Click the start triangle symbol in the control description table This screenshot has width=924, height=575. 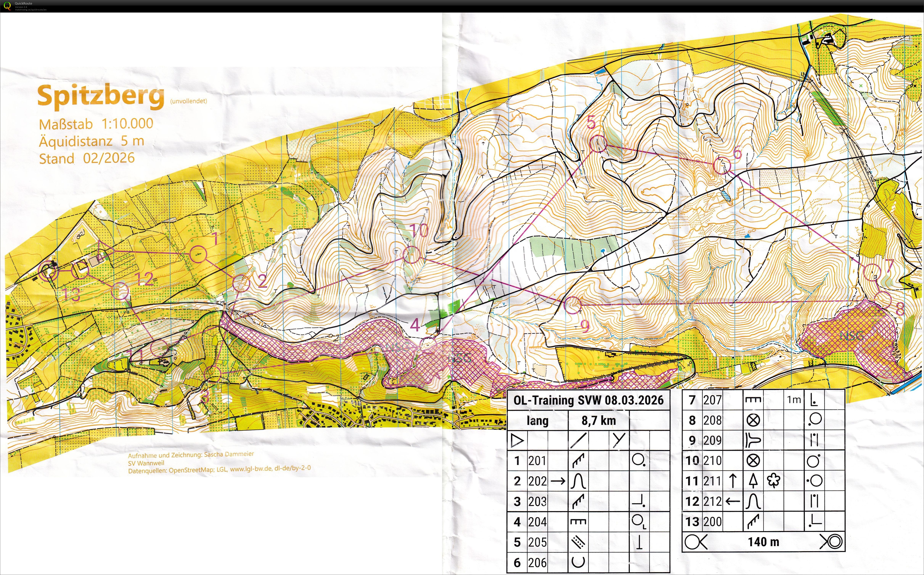(517, 441)
